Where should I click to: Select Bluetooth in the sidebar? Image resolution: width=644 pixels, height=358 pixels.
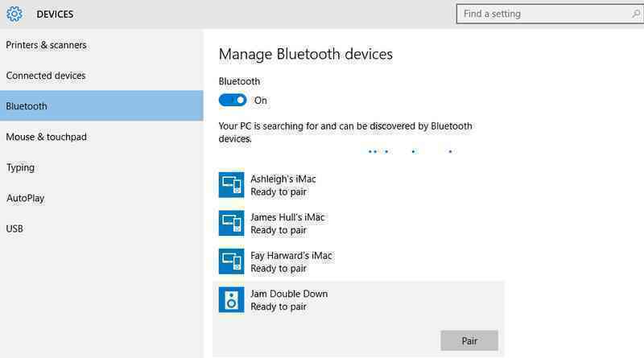(101, 106)
